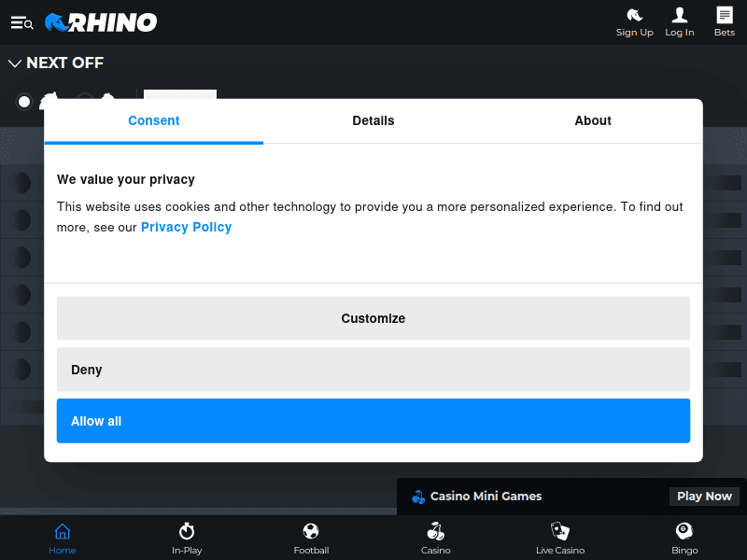The height and width of the screenshot is (560, 747).
Task: Switch to the Consent tab
Action: [154, 121]
